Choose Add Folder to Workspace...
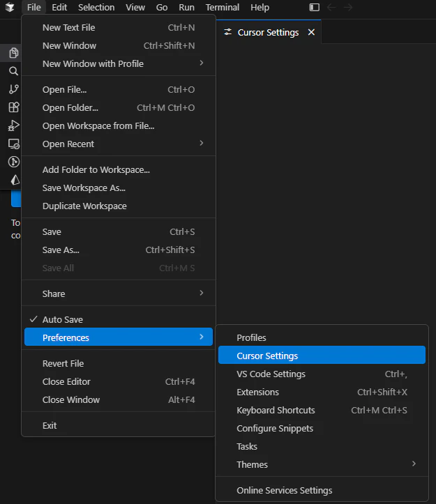This screenshot has width=436, height=504. 119,169
